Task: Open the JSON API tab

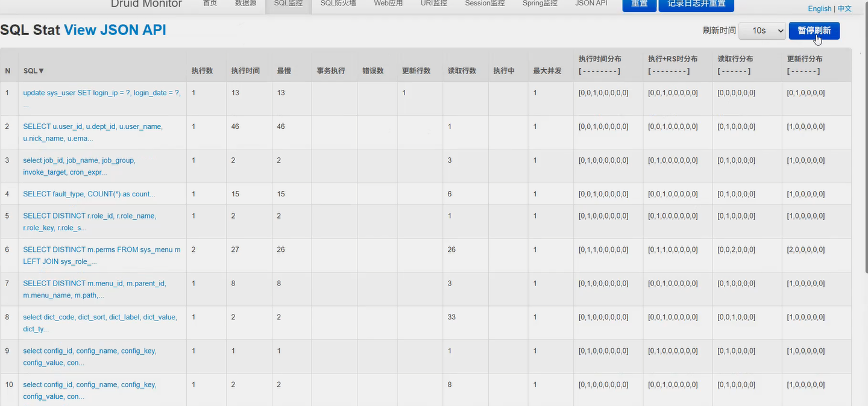Action: [x=591, y=4]
